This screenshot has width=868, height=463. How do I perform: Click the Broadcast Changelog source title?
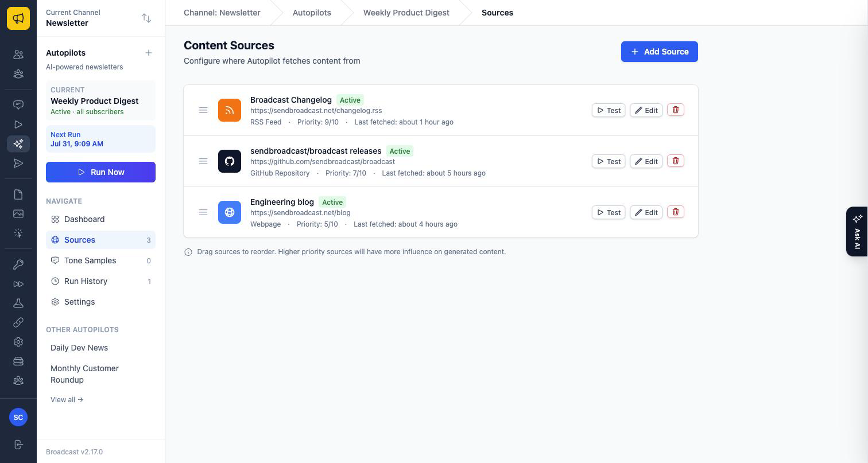pyautogui.click(x=291, y=100)
